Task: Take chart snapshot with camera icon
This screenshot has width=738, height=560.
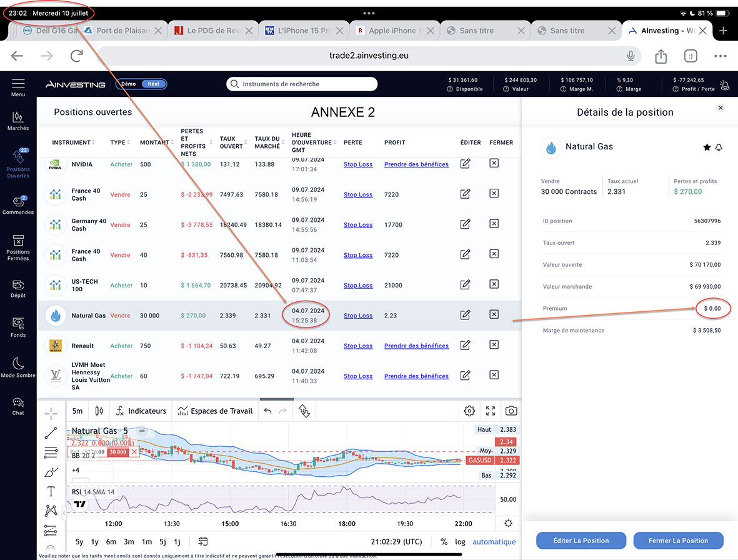Action: coord(511,411)
